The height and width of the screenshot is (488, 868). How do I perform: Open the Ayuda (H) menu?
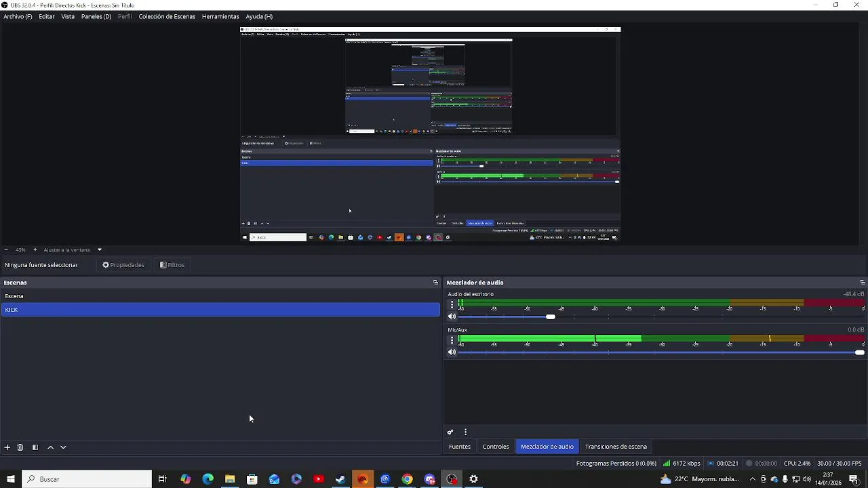pyautogui.click(x=259, y=16)
